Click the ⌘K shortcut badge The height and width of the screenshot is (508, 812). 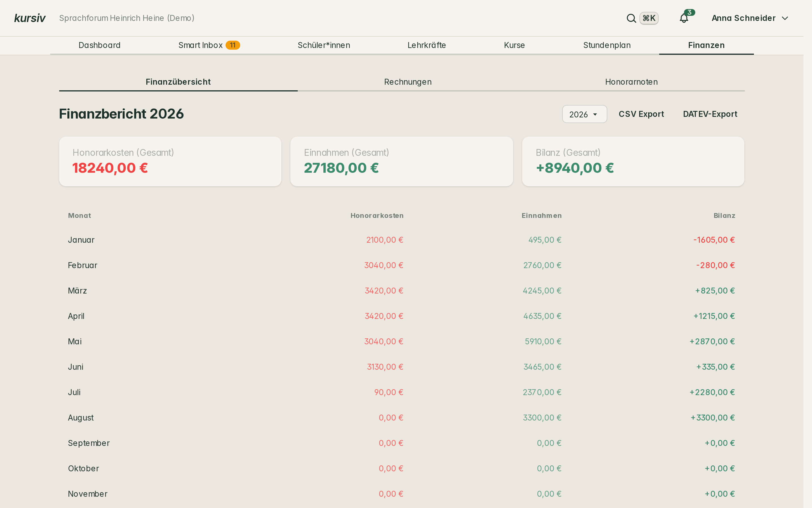click(648, 18)
